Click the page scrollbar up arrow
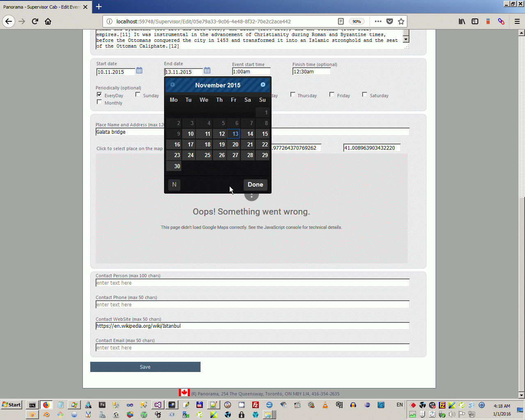The height and width of the screenshot is (420, 525). 521,32
